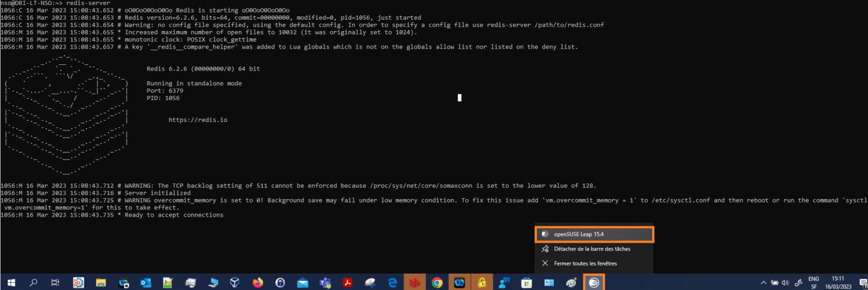The image size is (868, 290).
Task: Expand hidden system tray icons chevron
Action: (763, 283)
